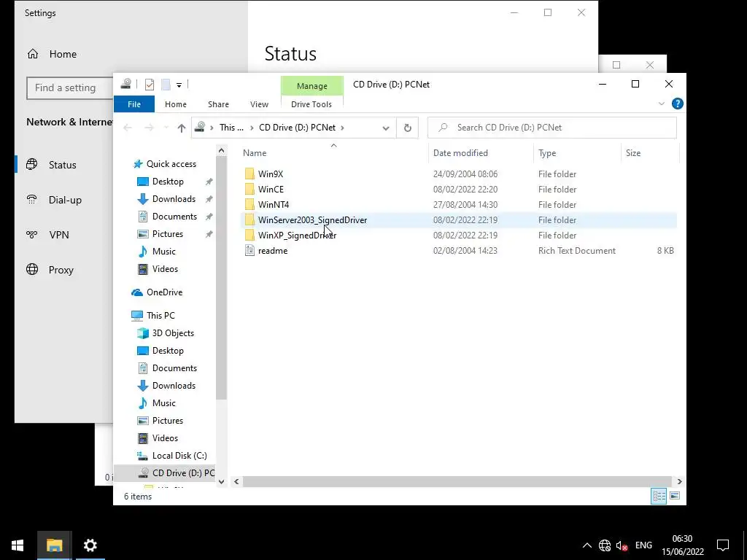Viewport: 747px width, 560px height.
Task: Sort by Type column header
Action: [x=577, y=153]
